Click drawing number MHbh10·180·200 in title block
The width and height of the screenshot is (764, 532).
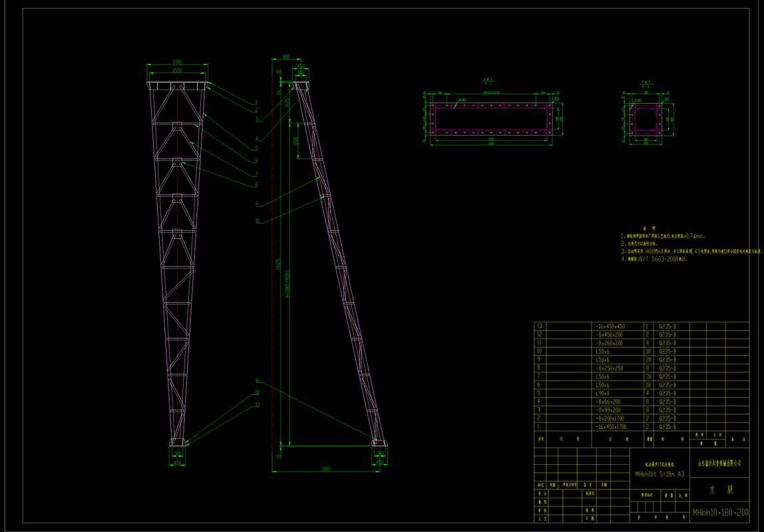pyautogui.click(x=720, y=513)
